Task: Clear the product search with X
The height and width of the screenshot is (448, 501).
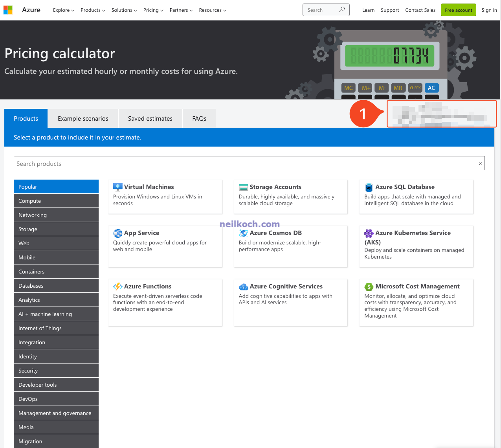Action: (480, 163)
